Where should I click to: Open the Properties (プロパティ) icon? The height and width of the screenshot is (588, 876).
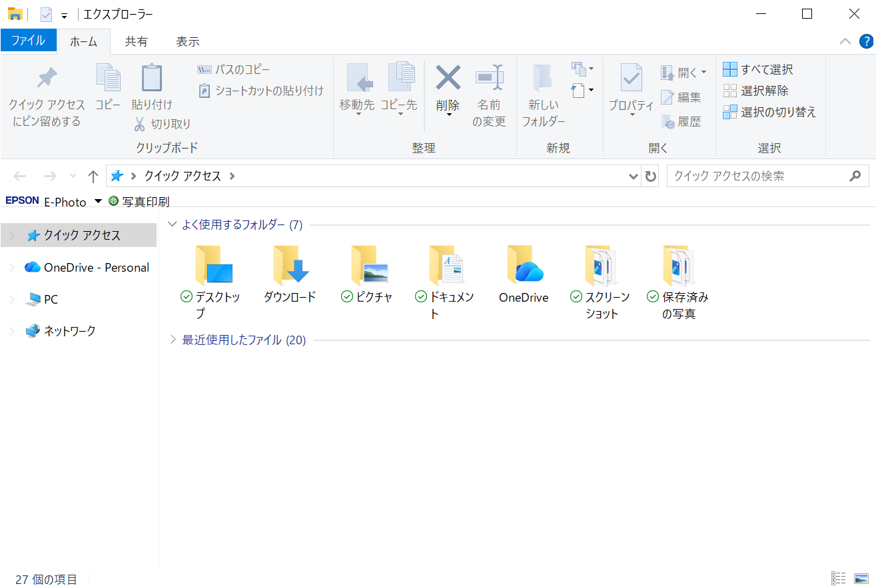click(x=630, y=79)
